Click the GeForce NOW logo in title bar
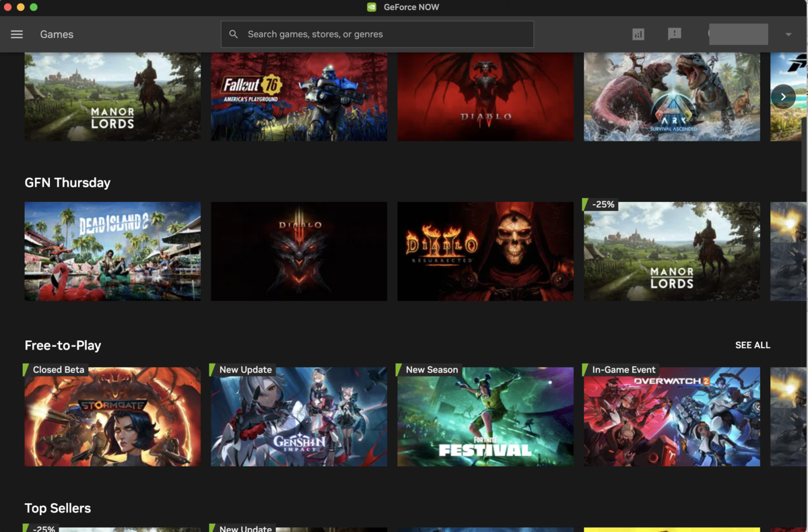 (372, 7)
